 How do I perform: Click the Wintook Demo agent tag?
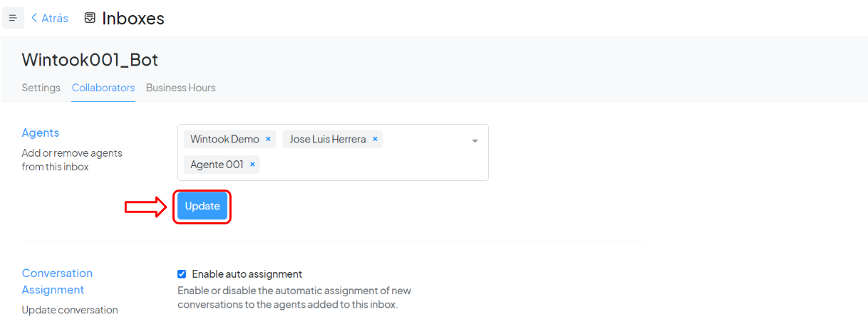pyautogui.click(x=224, y=140)
